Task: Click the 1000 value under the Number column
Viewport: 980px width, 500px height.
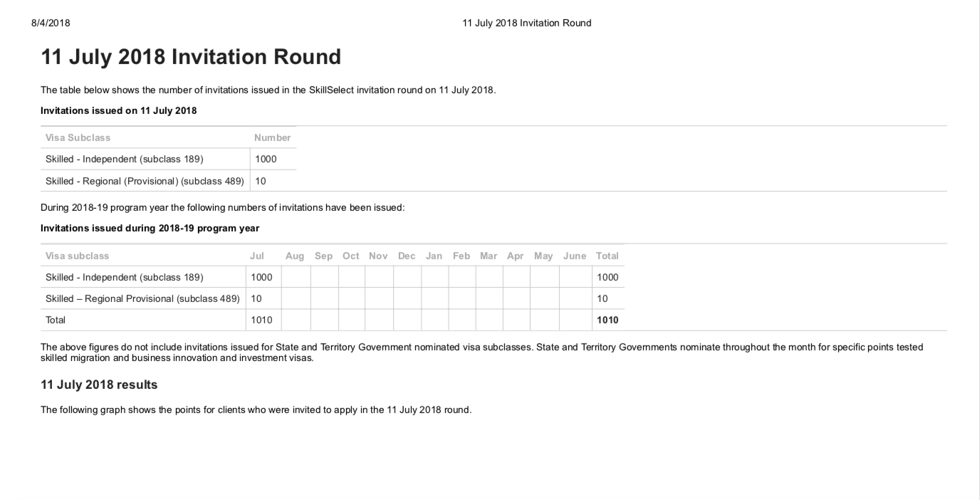Action: click(x=266, y=159)
